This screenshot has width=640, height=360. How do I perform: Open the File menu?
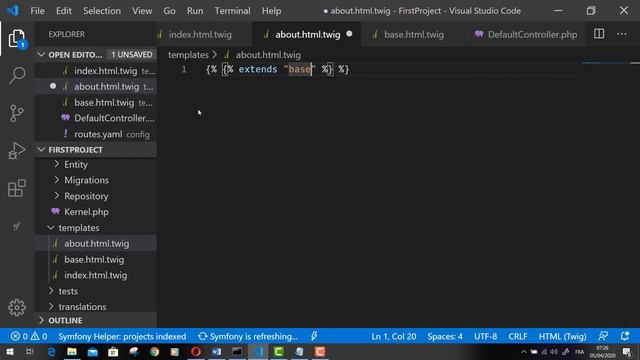tap(38, 11)
